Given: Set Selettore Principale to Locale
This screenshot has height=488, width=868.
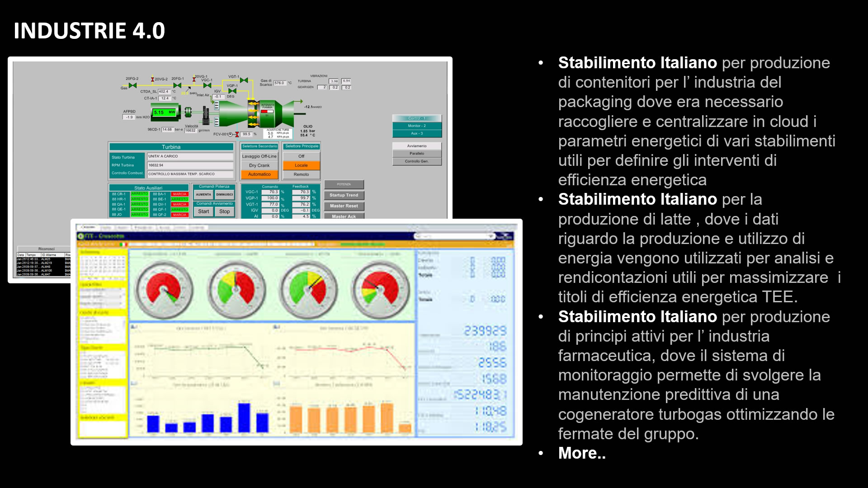Looking at the screenshot, I should (x=301, y=165).
